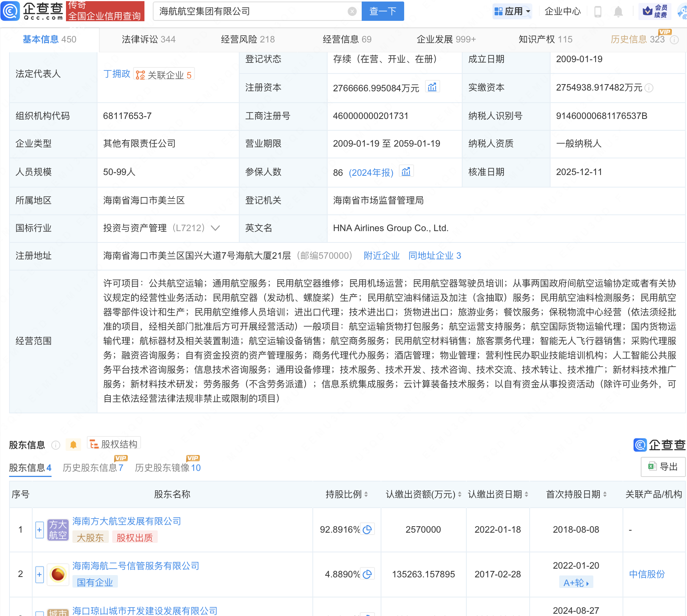The image size is (687, 616).
Task: Expand the 国标行业 L7212 details chevron
Action: pos(215,228)
